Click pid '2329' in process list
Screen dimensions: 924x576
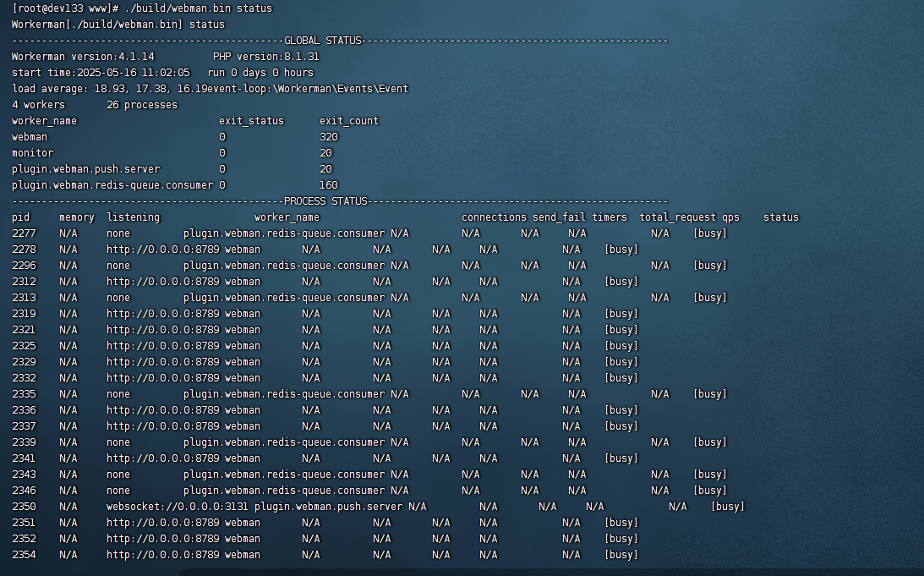click(24, 362)
